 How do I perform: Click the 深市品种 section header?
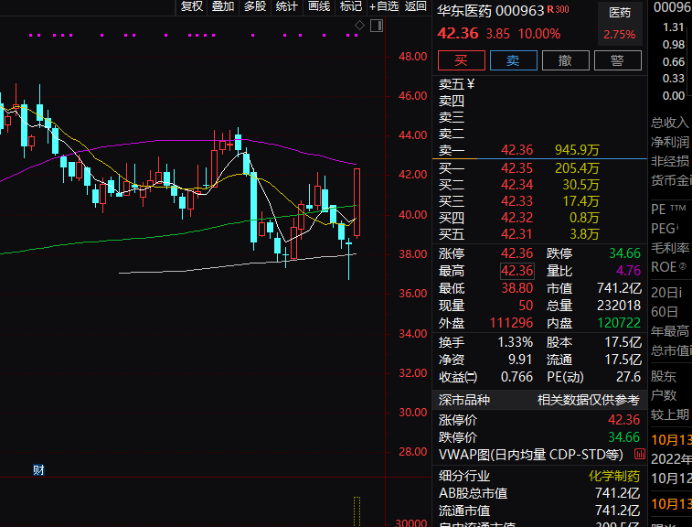pyautogui.click(x=539, y=400)
